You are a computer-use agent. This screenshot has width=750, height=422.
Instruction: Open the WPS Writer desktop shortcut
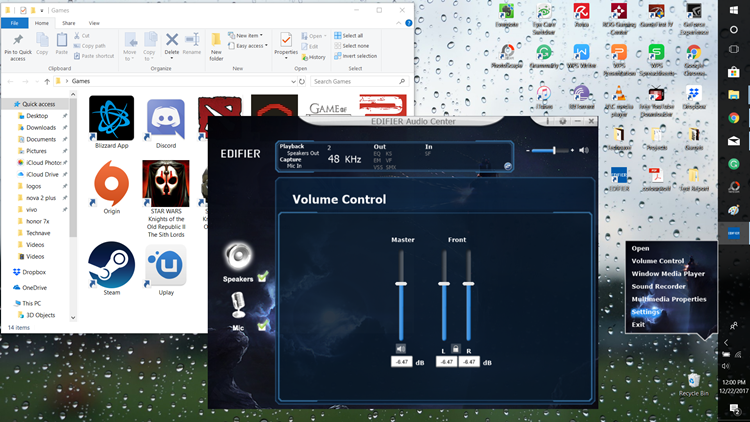click(x=581, y=56)
